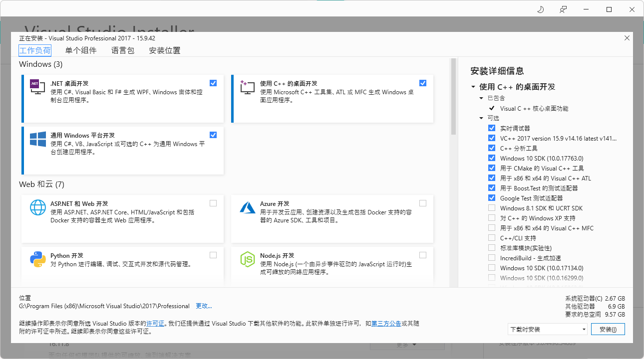Click the workloads list vertical scrollbar thumb
The width and height of the screenshot is (644, 359).
[x=454, y=97]
